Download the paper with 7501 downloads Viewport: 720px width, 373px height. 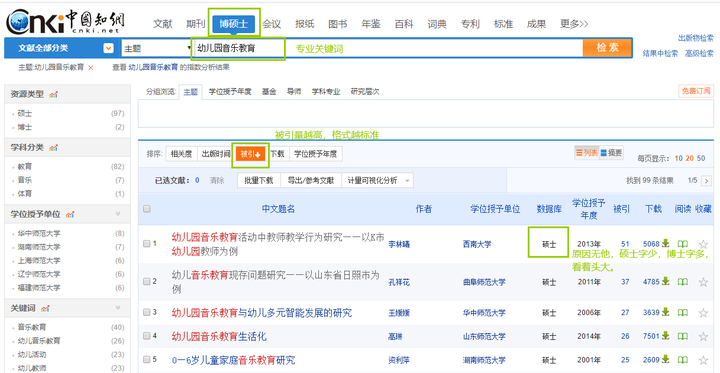coord(665,336)
